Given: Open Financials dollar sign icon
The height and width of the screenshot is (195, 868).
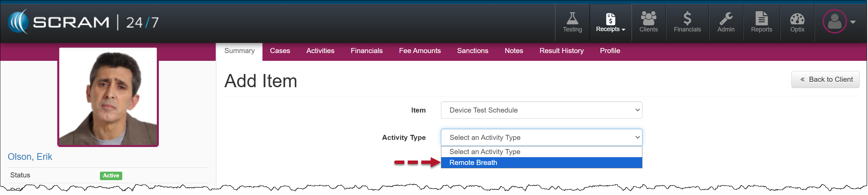Looking at the screenshot, I should coord(687,19).
